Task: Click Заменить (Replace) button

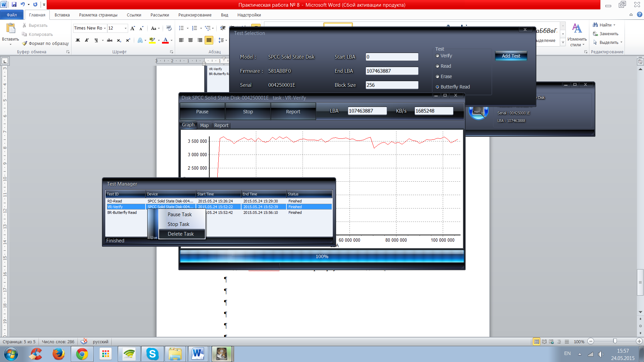Action: click(x=605, y=34)
